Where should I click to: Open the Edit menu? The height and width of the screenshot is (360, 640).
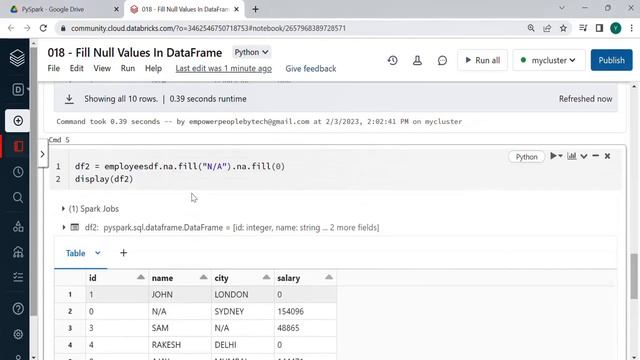click(76, 69)
